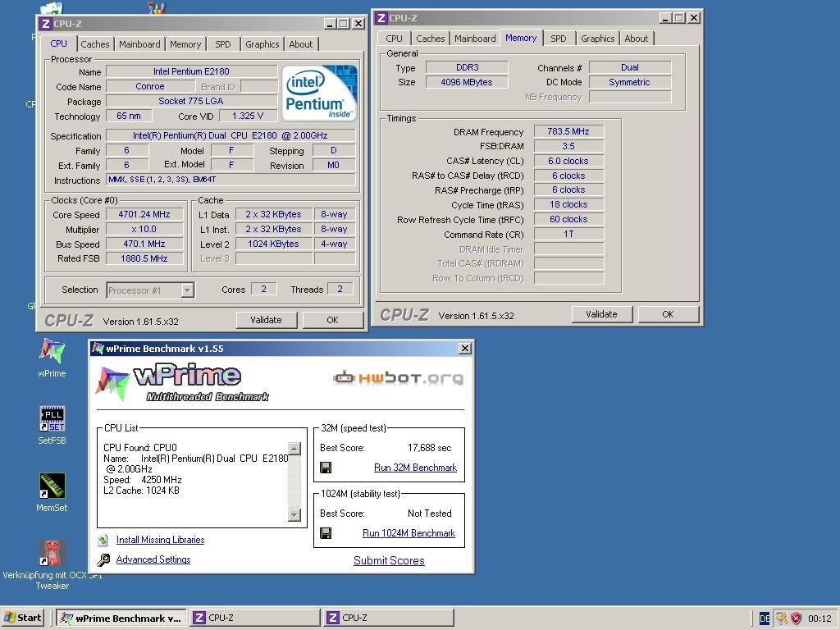Switch to first CPU-Z taskbar button
840x630 pixels.
point(254,619)
